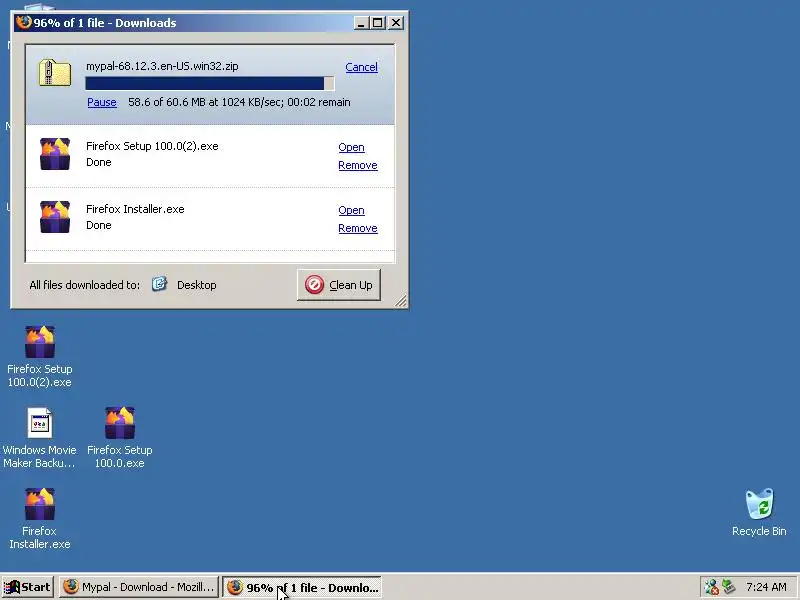Screen dimensions: 800x600
Task: Click the safely remove hardware tray icon
Action: 729,587
